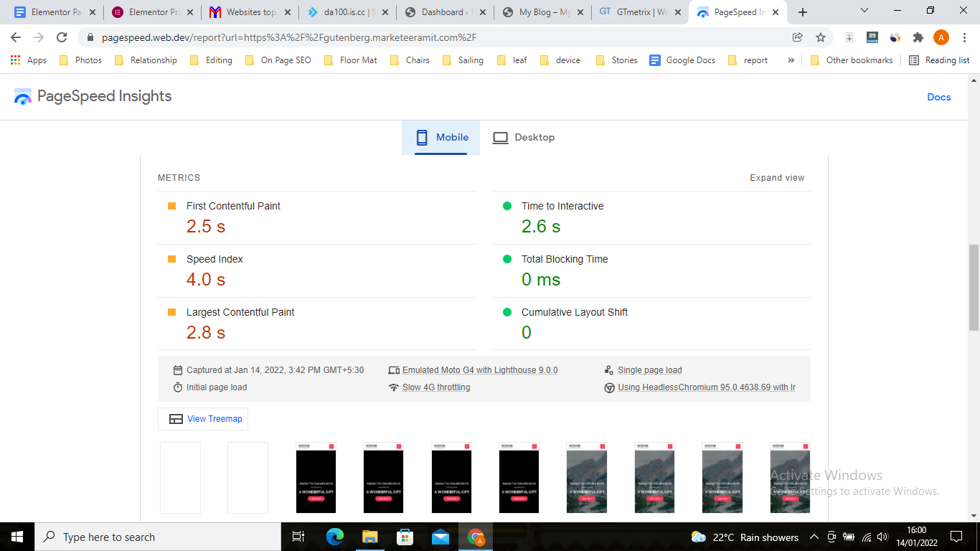The height and width of the screenshot is (551, 980).
Task: Click the site lock icon in address bar
Action: coord(90,37)
